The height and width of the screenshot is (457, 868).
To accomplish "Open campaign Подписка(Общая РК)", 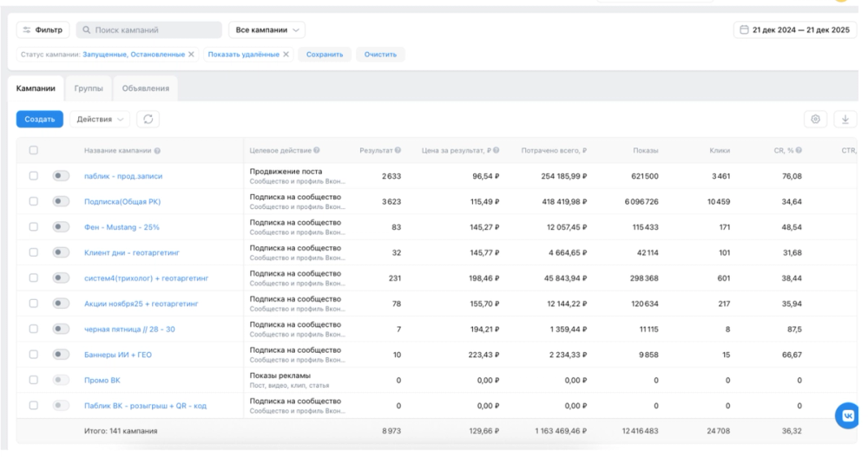I will [122, 201].
